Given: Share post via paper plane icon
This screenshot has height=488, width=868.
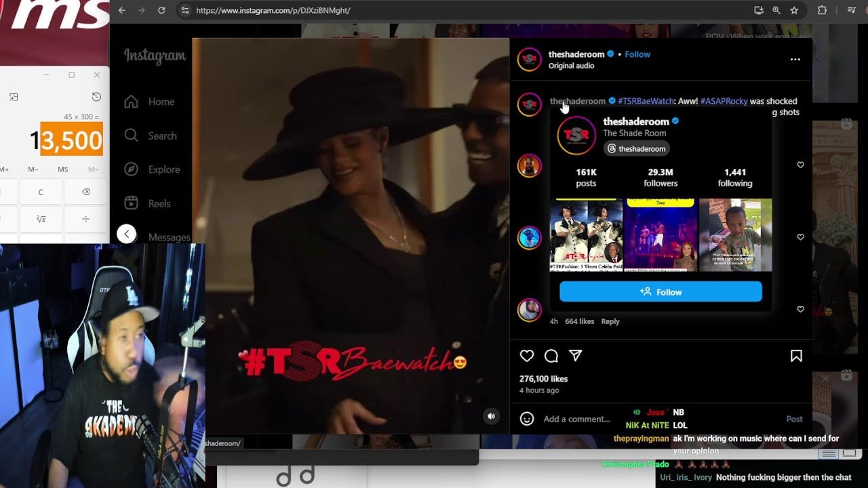Looking at the screenshot, I should (x=576, y=356).
